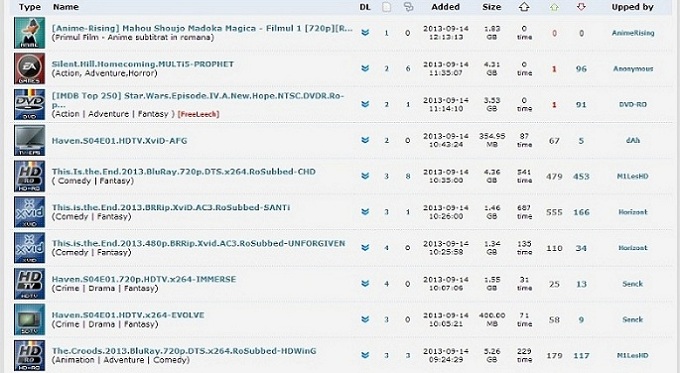Open This.is.the.End BRRip XviD SANTi link
Viewport: 680px width, 373px height.
(171, 207)
